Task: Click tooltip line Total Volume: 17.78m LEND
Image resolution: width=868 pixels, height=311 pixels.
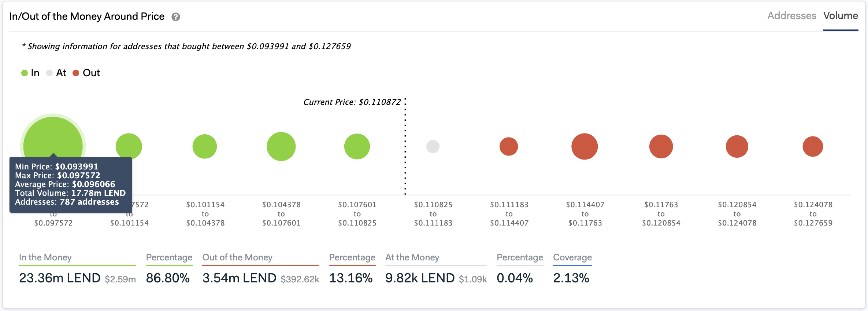Action: (70, 193)
